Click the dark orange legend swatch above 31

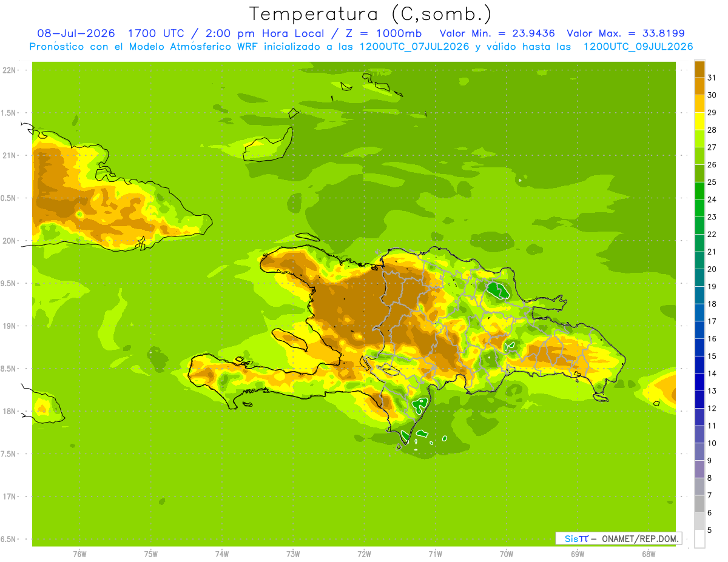point(699,69)
